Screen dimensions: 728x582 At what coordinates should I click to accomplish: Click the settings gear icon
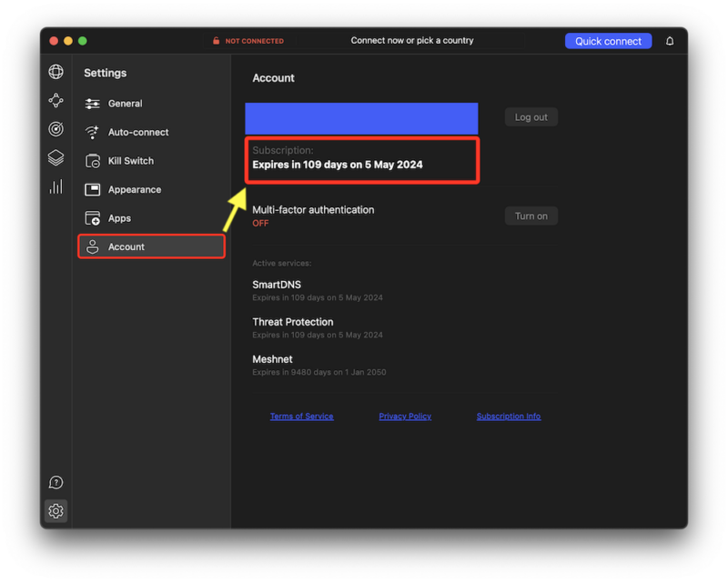click(56, 511)
